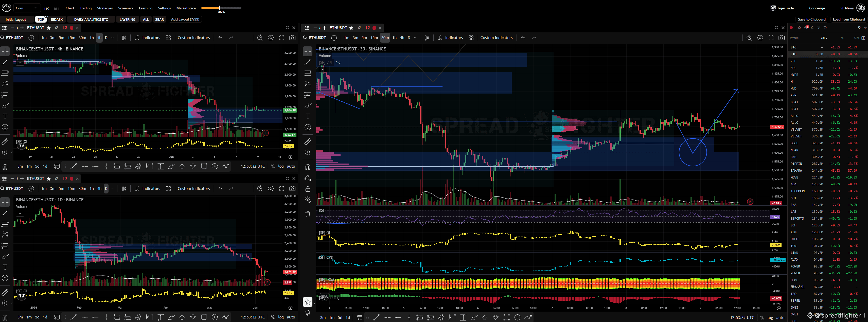Undo the last action in the 4h chart

220,38
